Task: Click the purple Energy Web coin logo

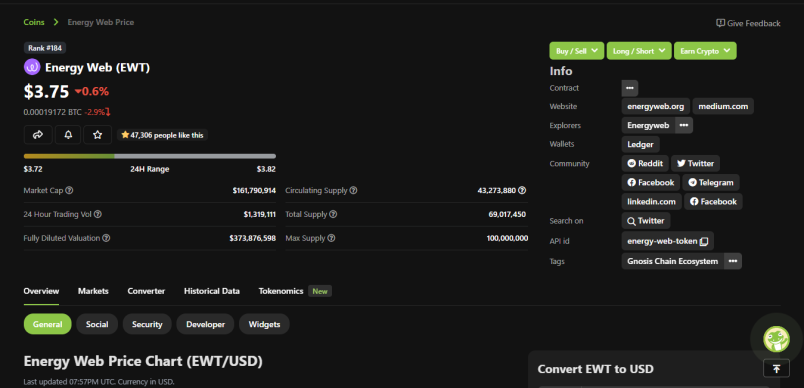Action: coord(32,67)
